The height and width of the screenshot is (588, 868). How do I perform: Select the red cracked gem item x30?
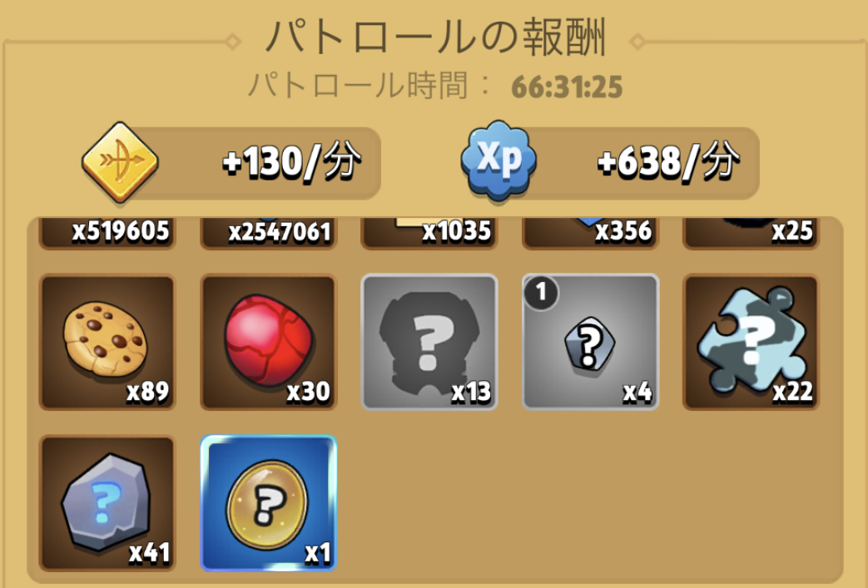point(269,343)
